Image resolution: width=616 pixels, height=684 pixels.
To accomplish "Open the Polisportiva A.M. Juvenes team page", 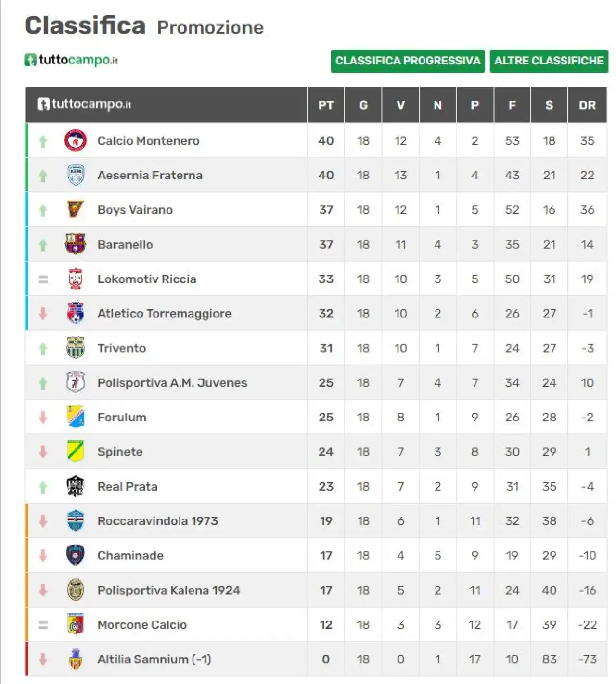I will pos(172,383).
